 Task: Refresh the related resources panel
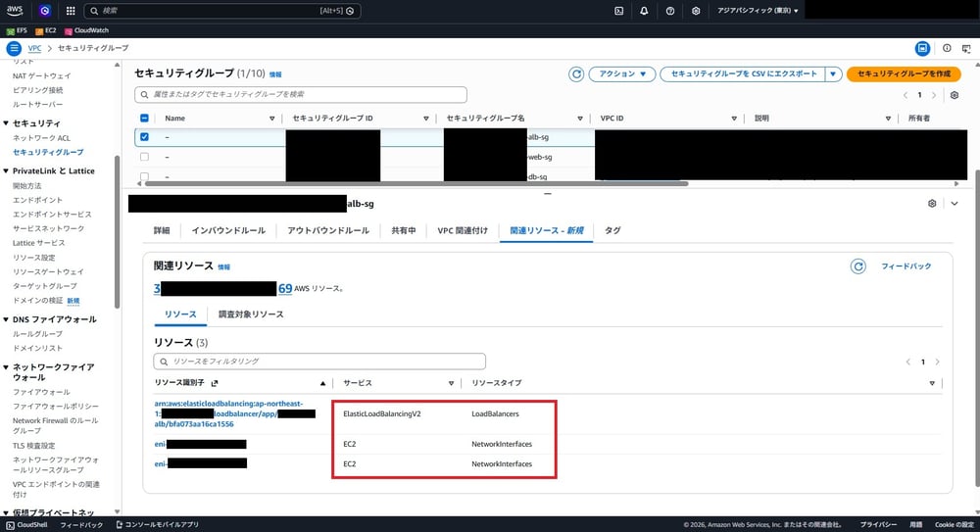pyautogui.click(x=858, y=266)
